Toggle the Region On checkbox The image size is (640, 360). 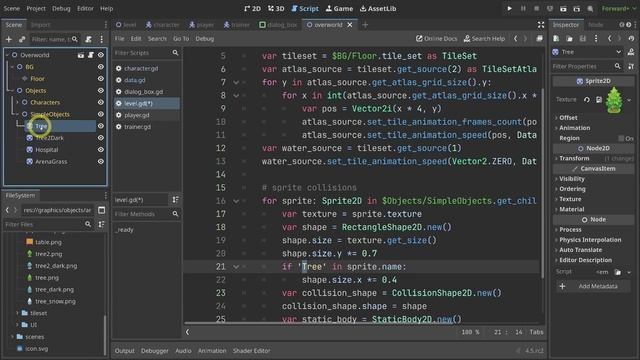click(x=621, y=138)
